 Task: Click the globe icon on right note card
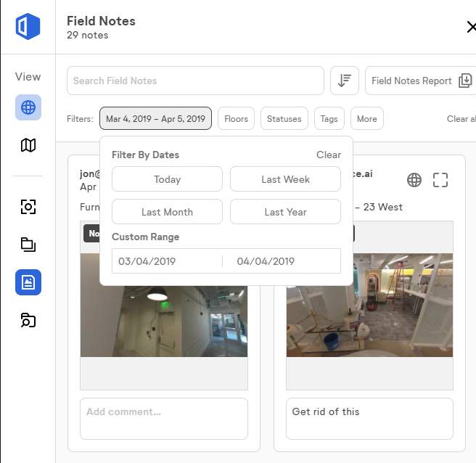click(x=414, y=180)
